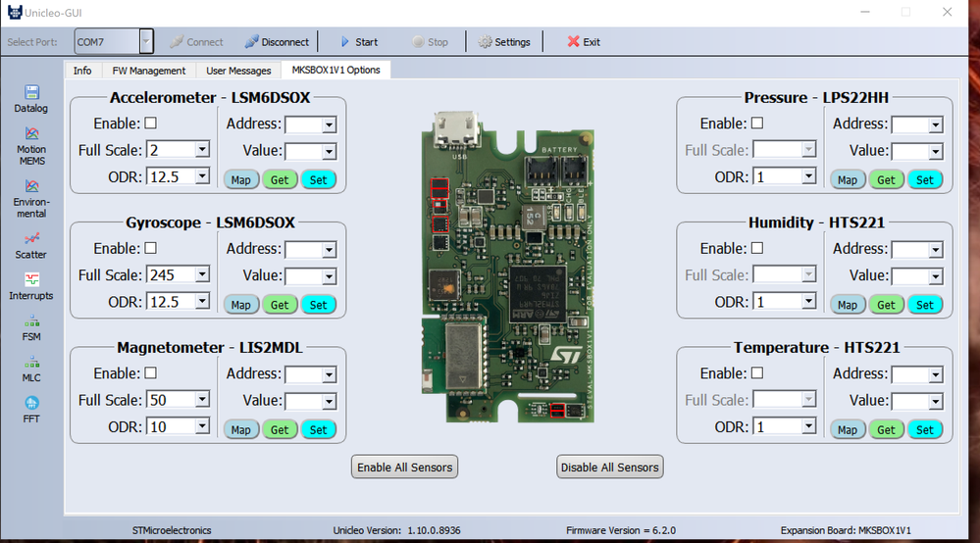Open the Select Port COM7 dropdown
This screenshot has width=980, height=543.
click(145, 42)
